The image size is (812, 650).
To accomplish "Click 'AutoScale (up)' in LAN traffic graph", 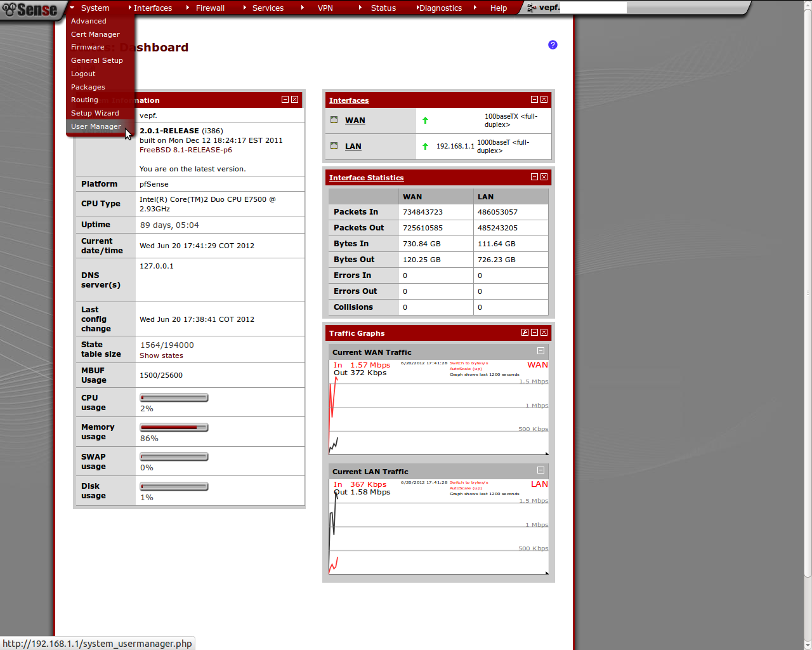I will (466, 488).
